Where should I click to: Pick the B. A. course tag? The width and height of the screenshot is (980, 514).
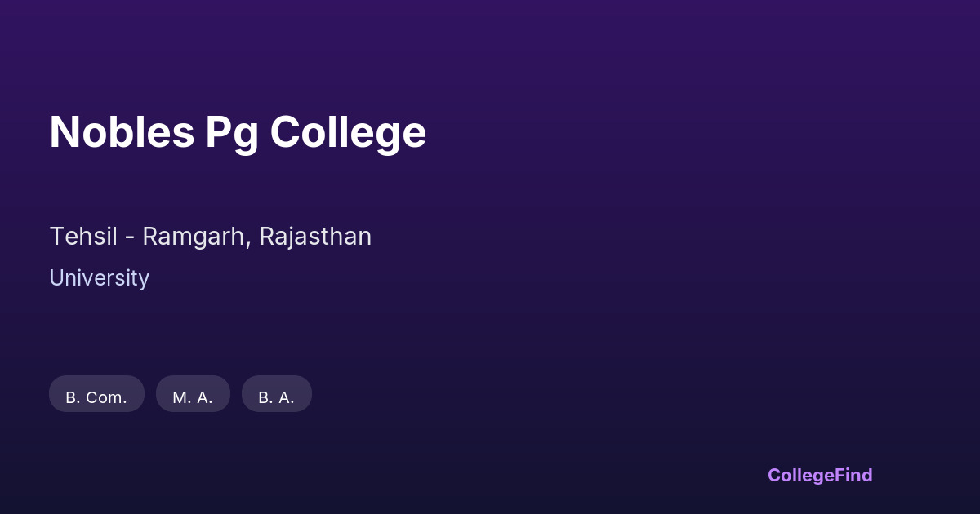pyautogui.click(x=276, y=397)
